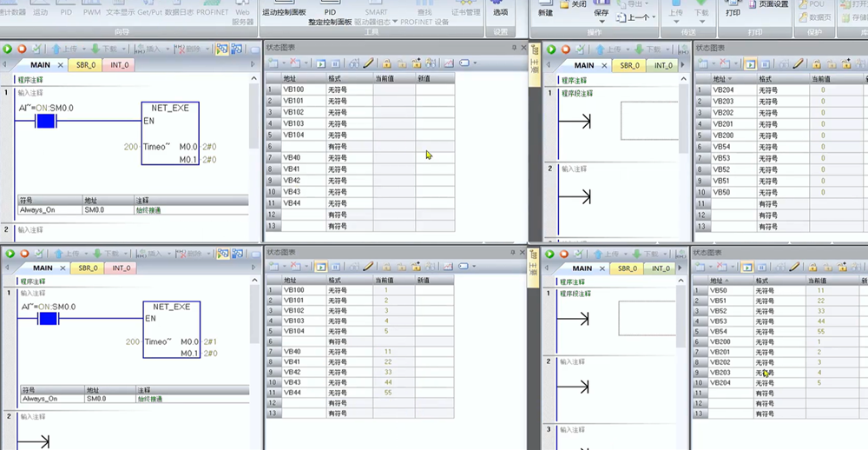
Task: Toggle chart status in bottom-left status chart toolbar
Action: click(x=320, y=267)
